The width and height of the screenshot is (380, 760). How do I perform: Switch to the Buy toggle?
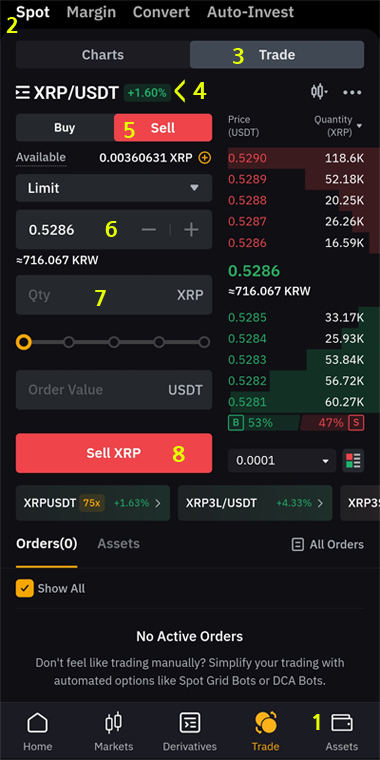pyautogui.click(x=64, y=128)
